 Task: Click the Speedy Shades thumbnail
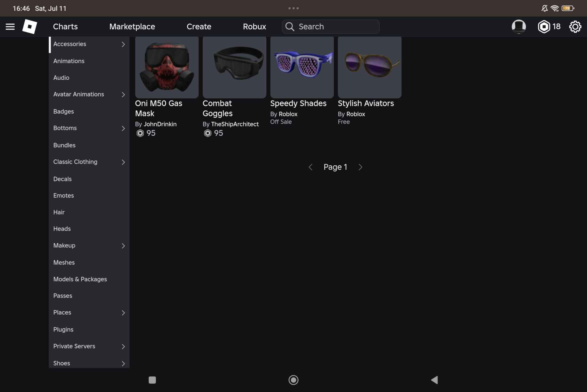[302, 67]
